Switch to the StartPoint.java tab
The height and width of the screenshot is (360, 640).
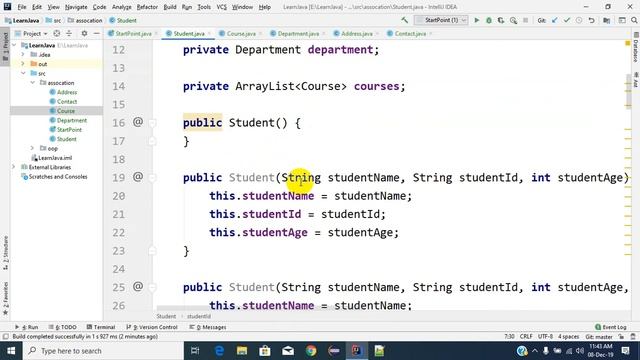pyautogui.click(x=133, y=33)
